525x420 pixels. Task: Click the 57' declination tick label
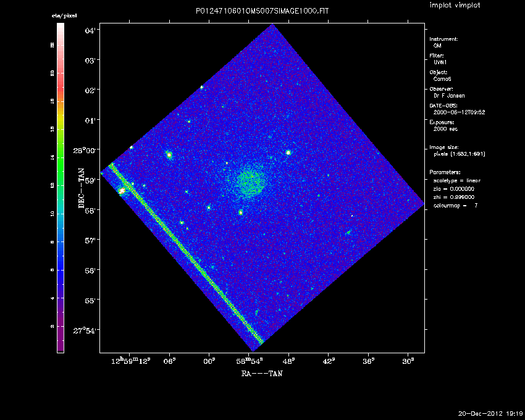[91, 241]
